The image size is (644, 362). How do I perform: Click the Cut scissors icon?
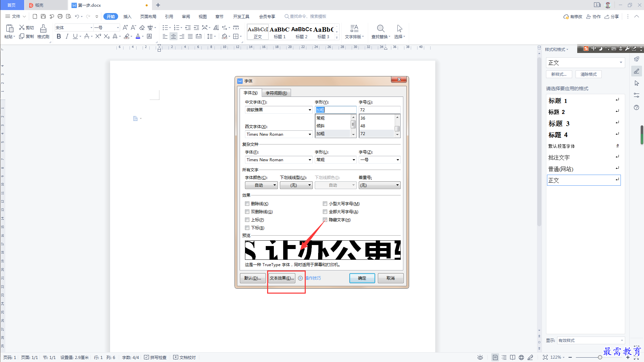(22, 27)
